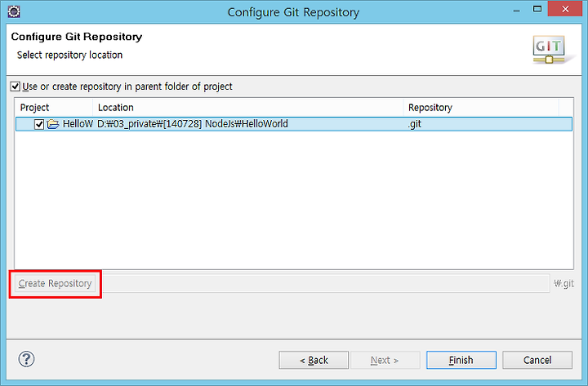Select the D:\03_private location cell
This screenshot has width=588, height=386.
[193, 124]
